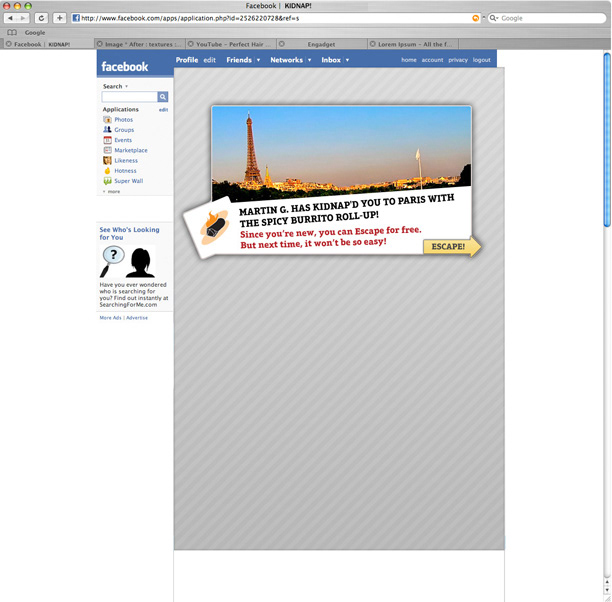
Task: Click the Google search magnifier icon
Action: 494,18
